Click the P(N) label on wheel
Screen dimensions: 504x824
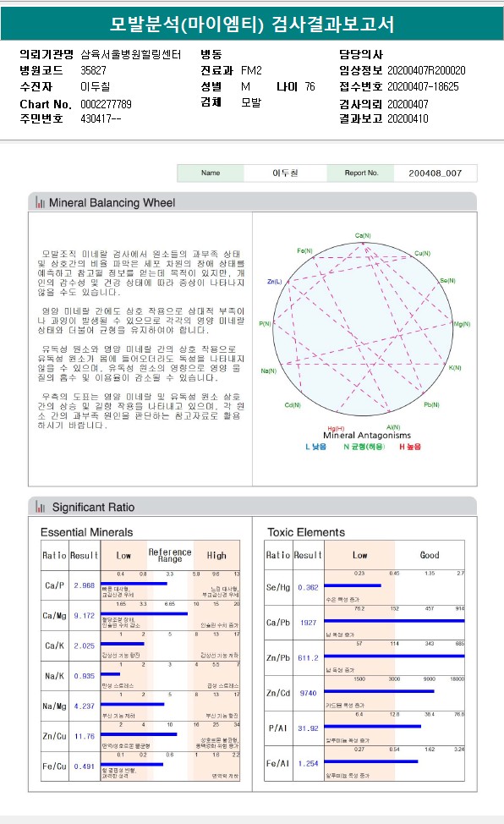(x=266, y=324)
